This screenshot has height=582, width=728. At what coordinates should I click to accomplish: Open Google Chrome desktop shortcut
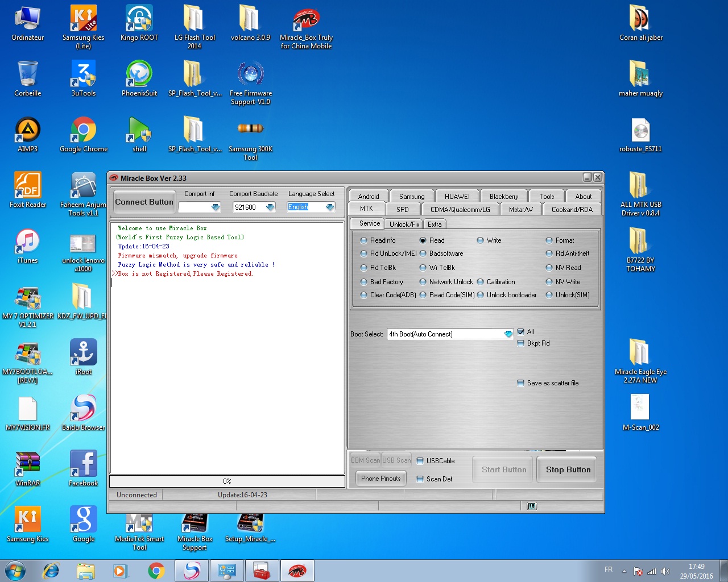84,134
